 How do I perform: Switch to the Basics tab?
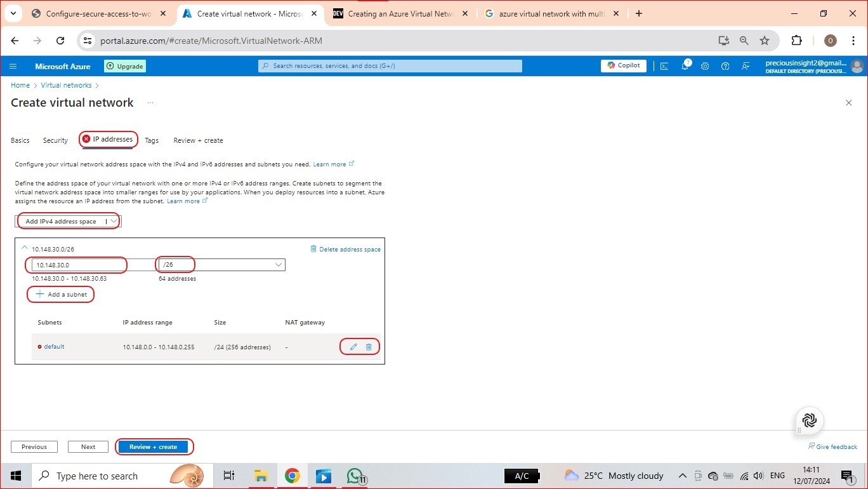pyautogui.click(x=20, y=140)
